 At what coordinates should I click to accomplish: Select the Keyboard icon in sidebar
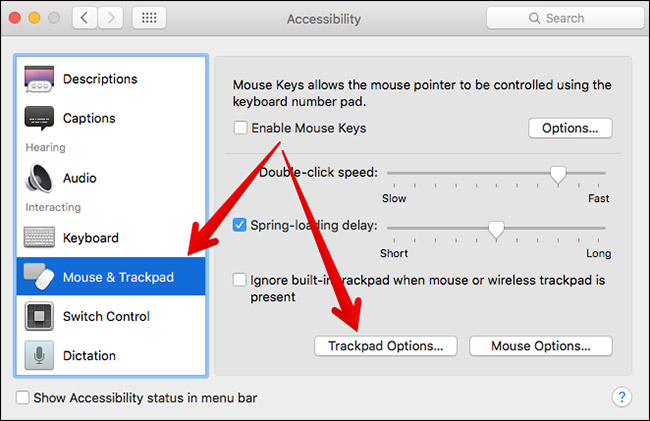click(x=39, y=237)
